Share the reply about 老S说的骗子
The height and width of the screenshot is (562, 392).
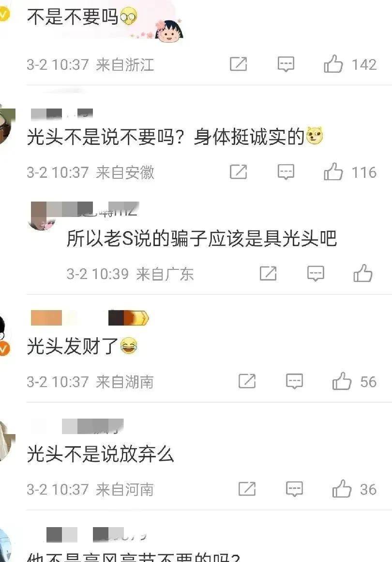click(268, 273)
